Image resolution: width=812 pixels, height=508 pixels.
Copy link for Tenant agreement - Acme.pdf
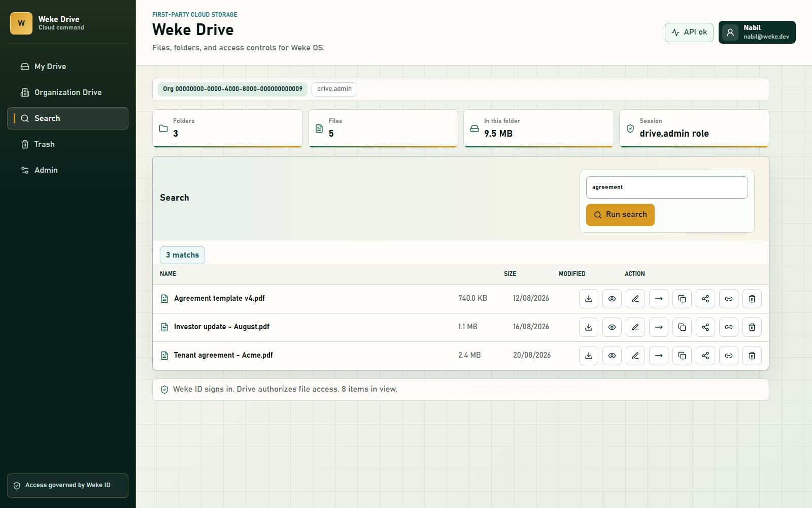click(729, 356)
